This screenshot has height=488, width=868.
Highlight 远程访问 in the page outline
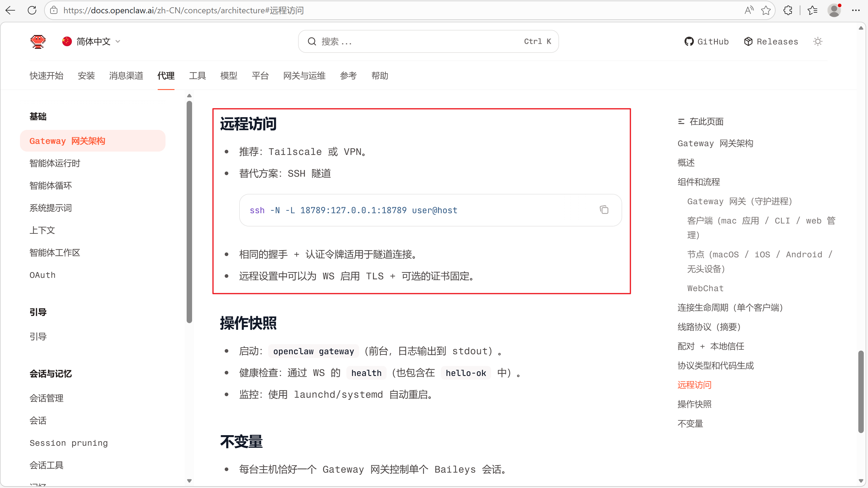694,384
